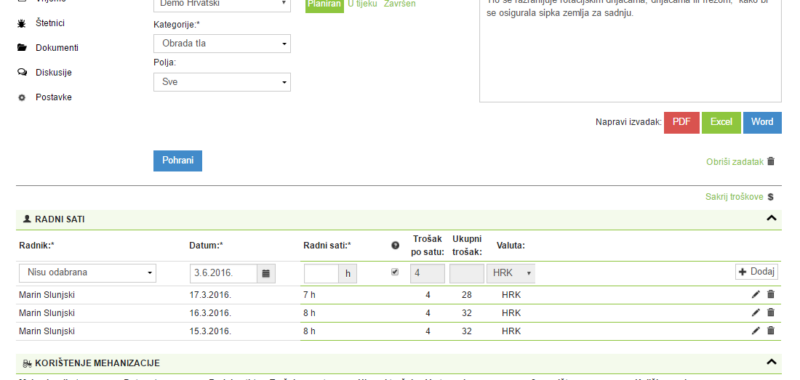Viewport: 800px width, 380px height.
Task: Toggle the Trošak po satu checkbox
Action: [x=394, y=272]
